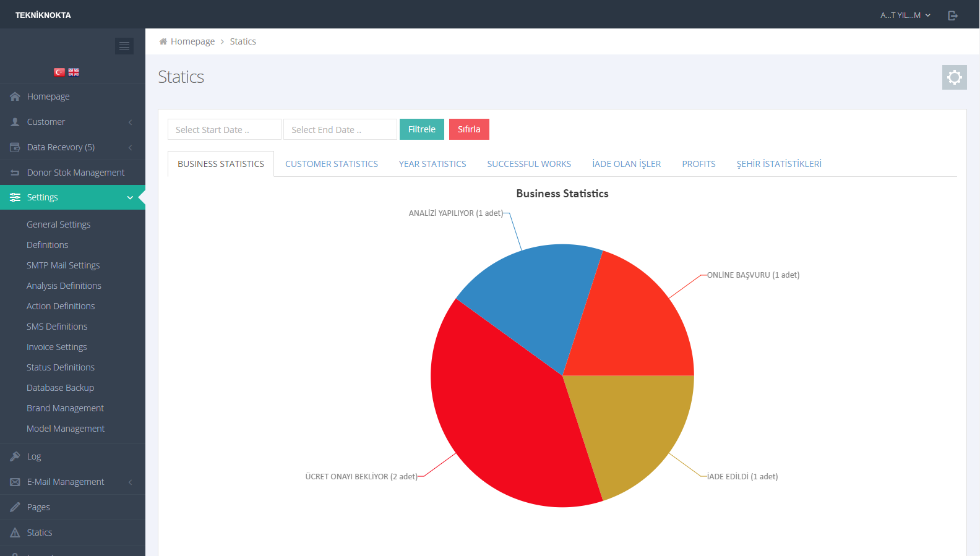Open Database Backup settings
This screenshot has width=980, height=556.
(x=61, y=388)
